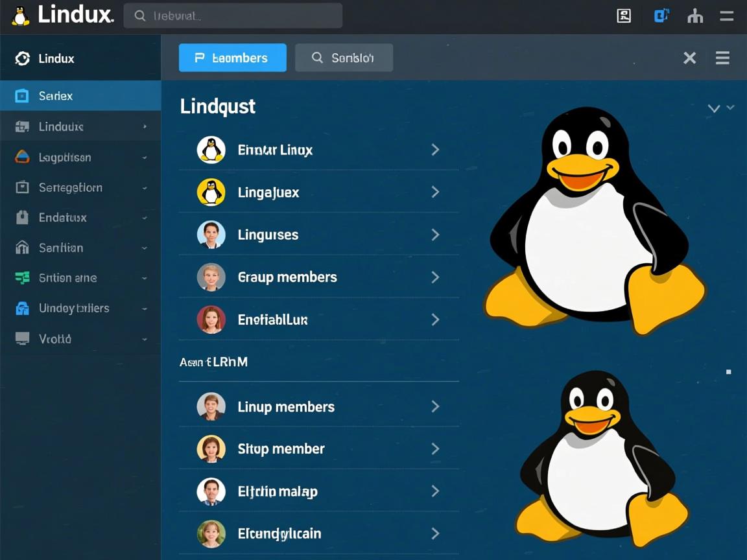
Task: Click the contact card icon in the top bar
Action: [623, 16]
